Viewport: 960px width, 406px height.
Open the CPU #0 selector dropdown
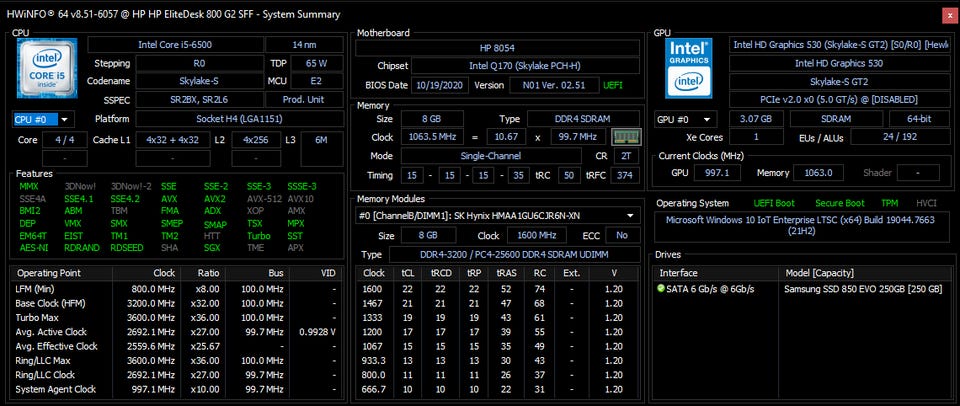(43, 119)
